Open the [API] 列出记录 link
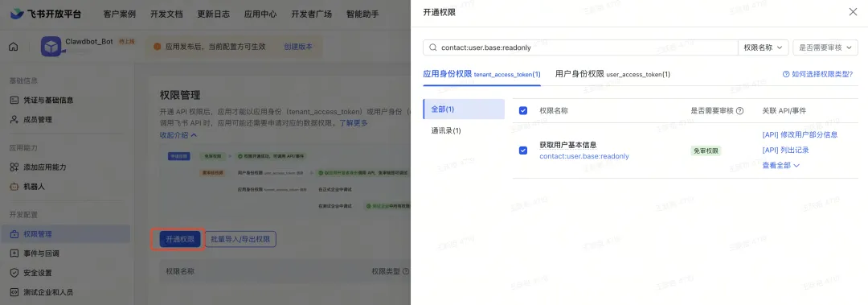 point(785,150)
